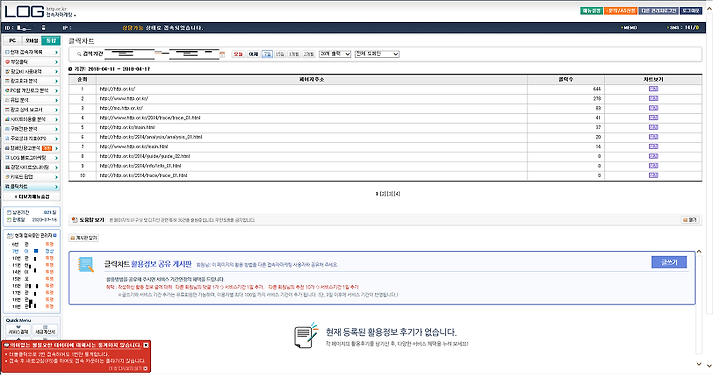This screenshot has width=720, height=378.
Task: Click the board scroll-down arrow at right
Action: pyautogui.click(x=699, y=364)
